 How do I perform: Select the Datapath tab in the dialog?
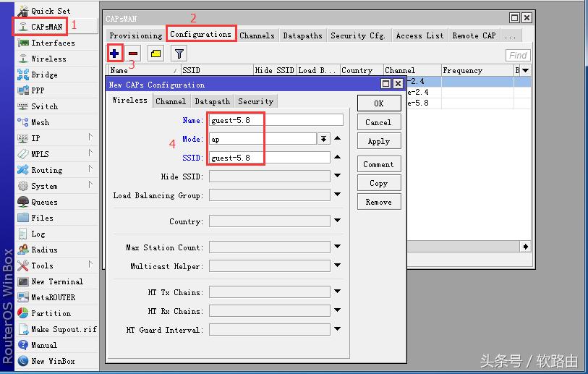(212, 102)
